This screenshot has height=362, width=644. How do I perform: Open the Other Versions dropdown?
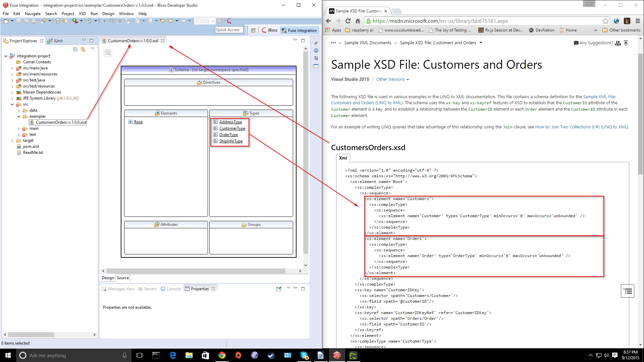pyautogui.click(x=392, y=79)
